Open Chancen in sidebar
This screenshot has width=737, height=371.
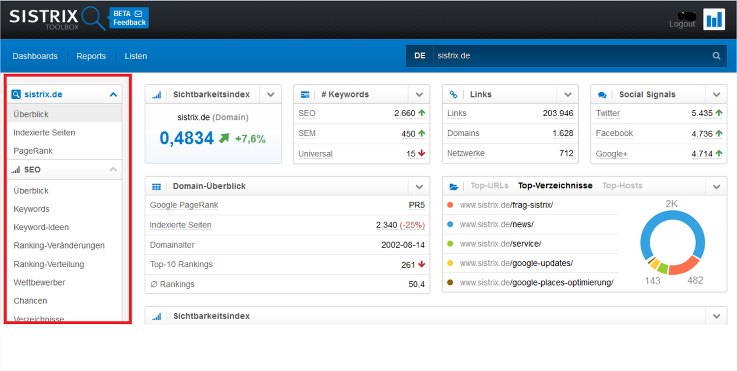click(x=31, y=300)
